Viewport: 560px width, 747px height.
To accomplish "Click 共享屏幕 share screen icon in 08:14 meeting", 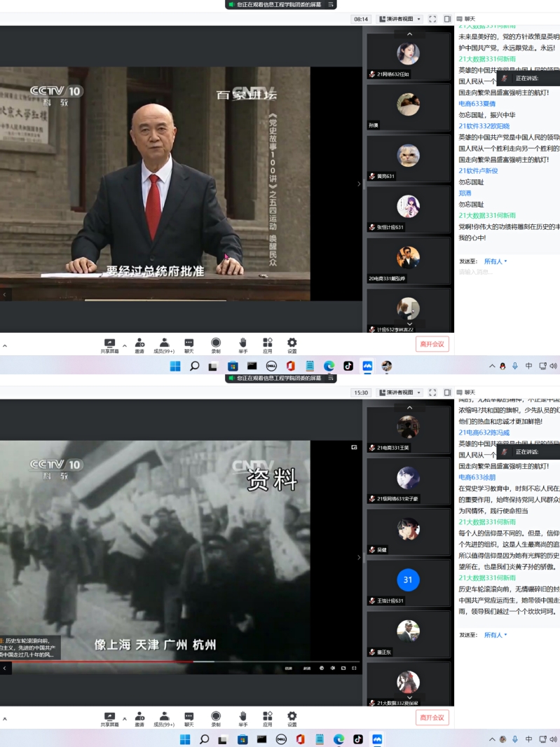I will click(109, 343).
